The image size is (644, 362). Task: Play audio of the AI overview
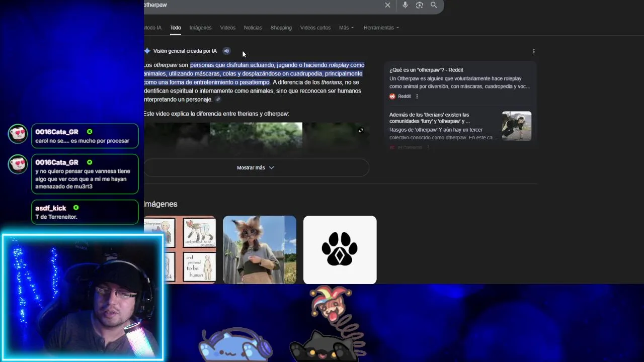click(226, 51)
